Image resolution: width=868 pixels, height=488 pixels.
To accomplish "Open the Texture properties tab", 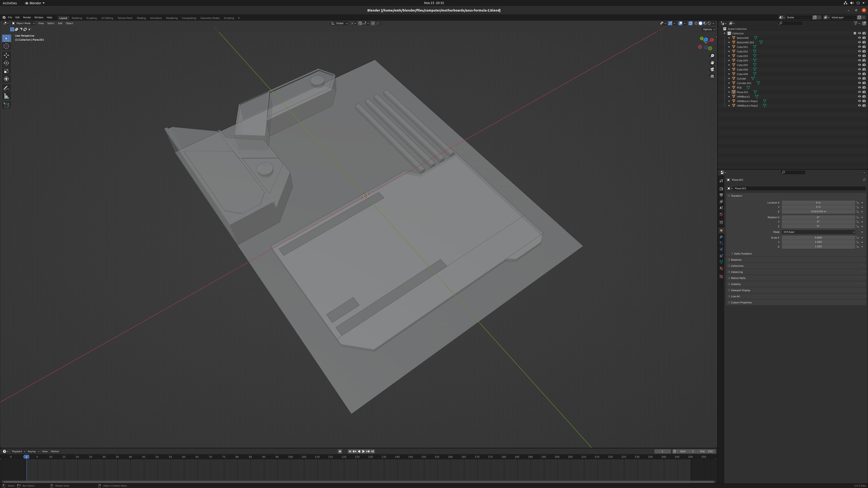I will pyautogui.click(x=721, y=277).
